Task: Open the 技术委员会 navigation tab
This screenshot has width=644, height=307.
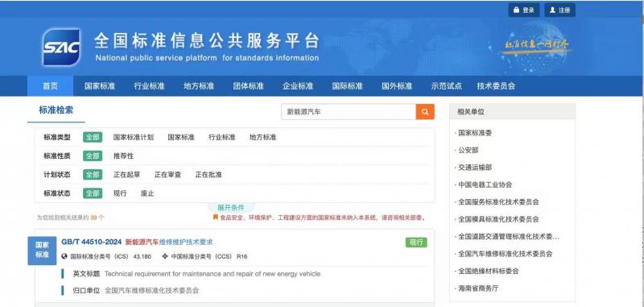Action: point(496,86)
